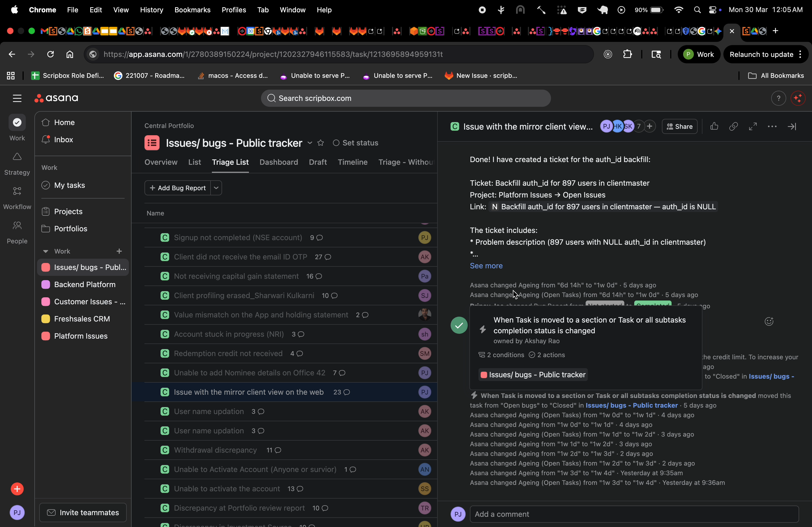Switch to the List tab
The width and height of the screenshot is (812, 527).
194,162
